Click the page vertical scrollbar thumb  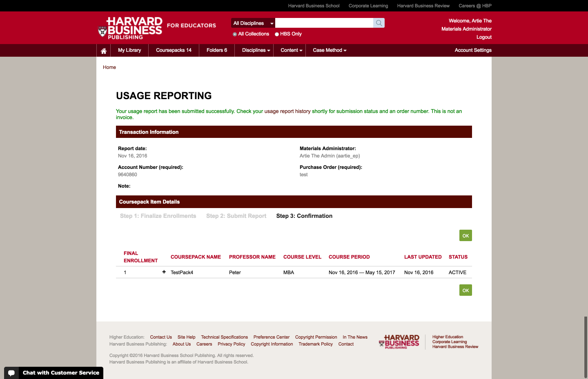[x=586, y=347]
